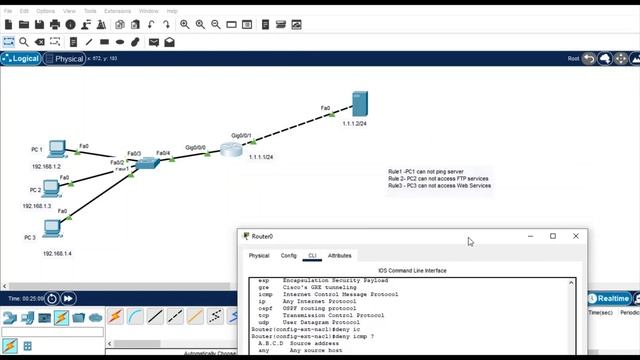The width and height of the screenshot is (640, 360).
Task: Choose the Automatic connection type cable
Action: pyautogui.click(x=116, y=316)
